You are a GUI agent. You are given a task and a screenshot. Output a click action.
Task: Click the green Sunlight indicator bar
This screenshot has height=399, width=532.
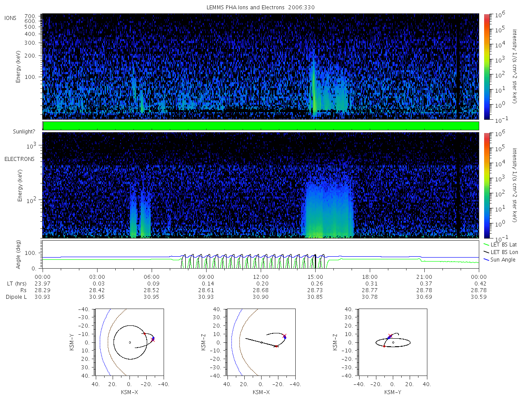pyautogui.click(x=261, y=126)
